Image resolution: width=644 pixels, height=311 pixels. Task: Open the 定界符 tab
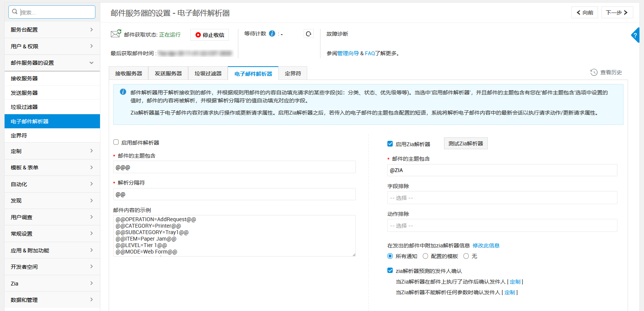(x=293, y=73)
